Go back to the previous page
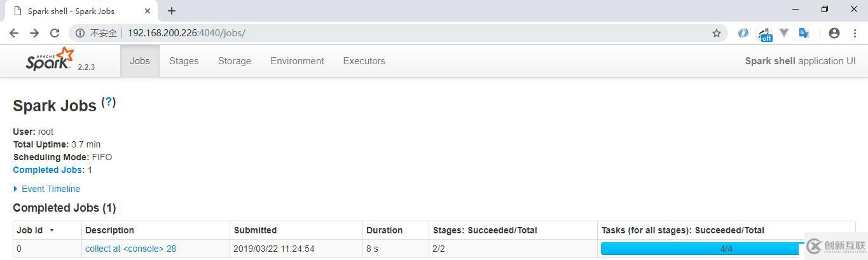Screen dimensions: 868x260 point(14,33)
